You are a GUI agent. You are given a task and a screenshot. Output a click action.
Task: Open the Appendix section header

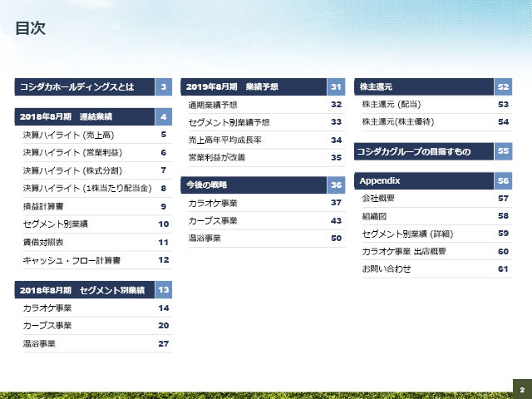click(433, 181)
